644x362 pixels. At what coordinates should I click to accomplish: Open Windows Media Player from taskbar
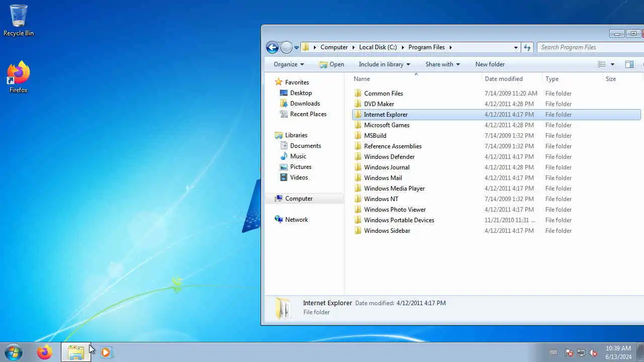tap(106, 352)
